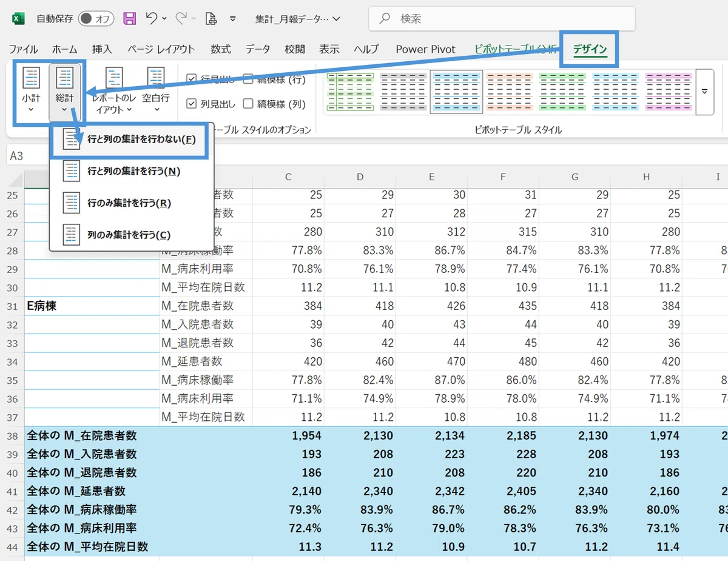Expand the pivot table styles gallery
This screenshot has height=561, width=728.
[x=705, y=92]
